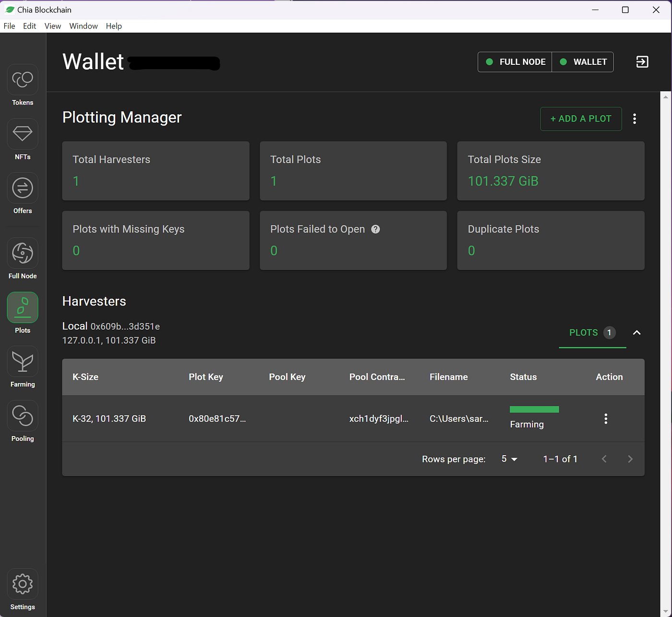The width and height of the screenshot is (672, 617).
Task: Click the Duplicate Plots card
Action: pos(551,241)
